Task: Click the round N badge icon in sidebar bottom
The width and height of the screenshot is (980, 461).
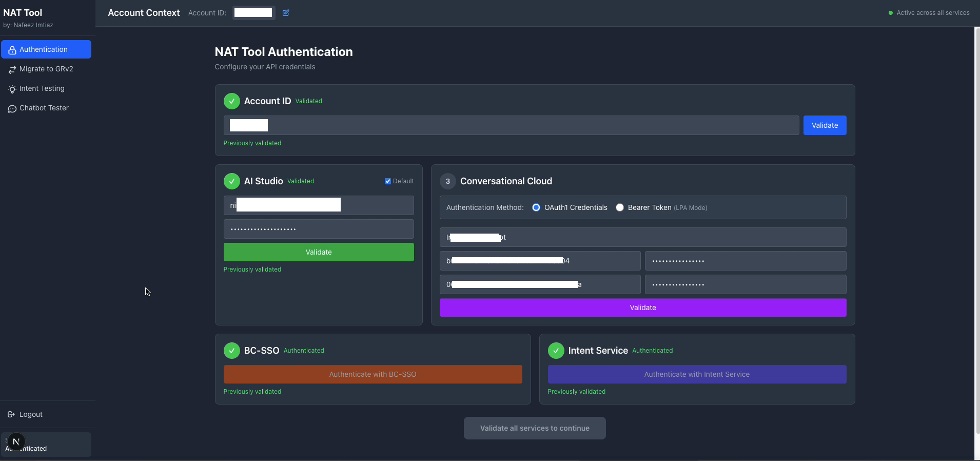Action: [x=16, y=441]
